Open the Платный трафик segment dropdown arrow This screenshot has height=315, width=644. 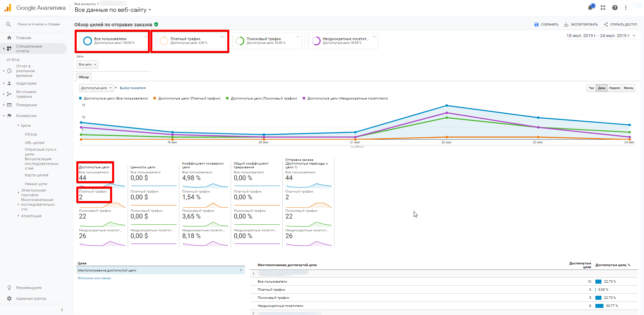coord(222,37)
